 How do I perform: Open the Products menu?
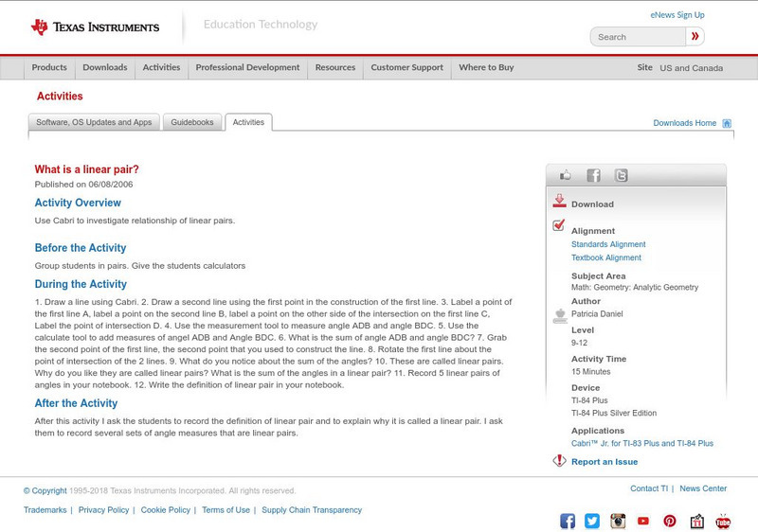49,67
